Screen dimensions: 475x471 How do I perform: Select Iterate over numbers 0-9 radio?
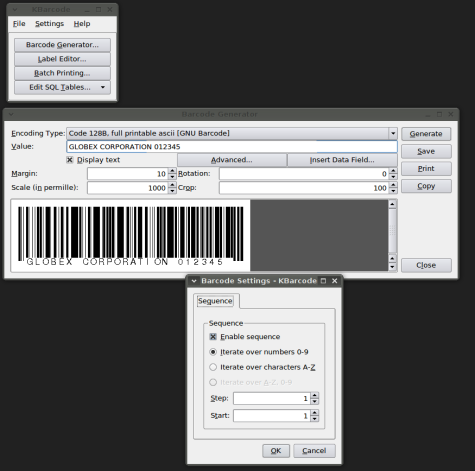(213, 352)
